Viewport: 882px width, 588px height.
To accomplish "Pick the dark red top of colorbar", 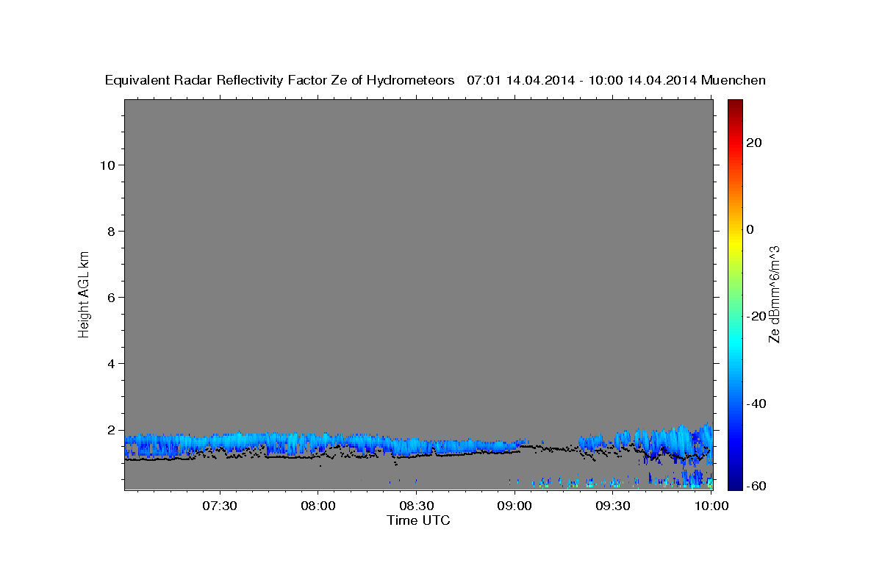I will pos(734,104).
